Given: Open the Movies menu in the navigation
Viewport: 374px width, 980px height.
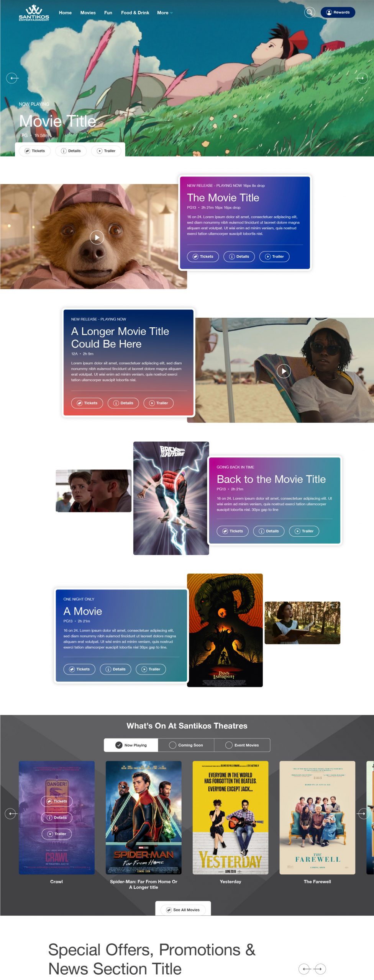Looking at the screenshot, I should click(x=88, y=13).
